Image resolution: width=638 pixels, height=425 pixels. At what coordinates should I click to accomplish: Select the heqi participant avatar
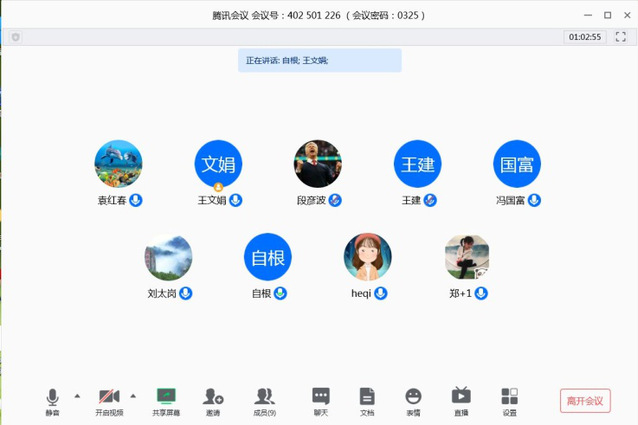point(367,257)
